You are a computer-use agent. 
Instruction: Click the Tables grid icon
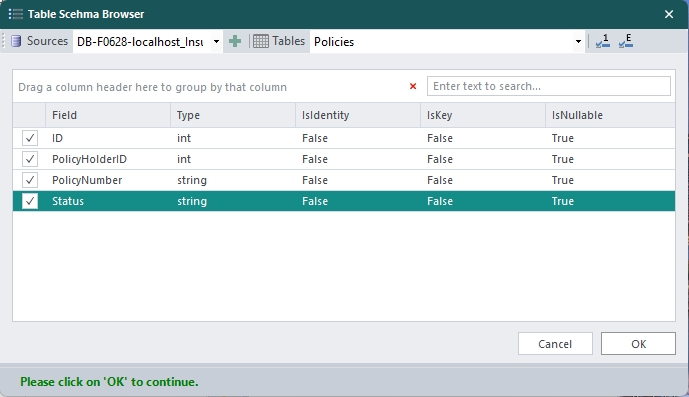click(261, 41)
